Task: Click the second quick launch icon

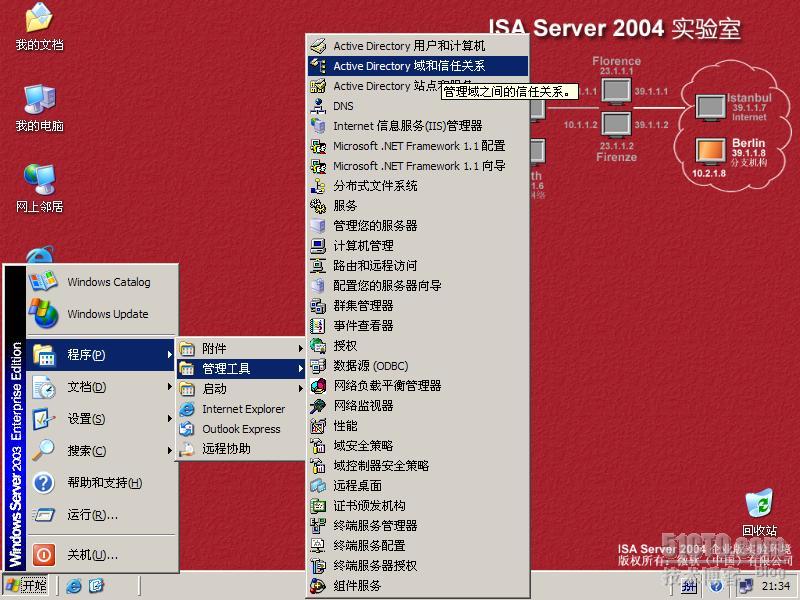Action: pyautogui.click(x=96, y=586)
